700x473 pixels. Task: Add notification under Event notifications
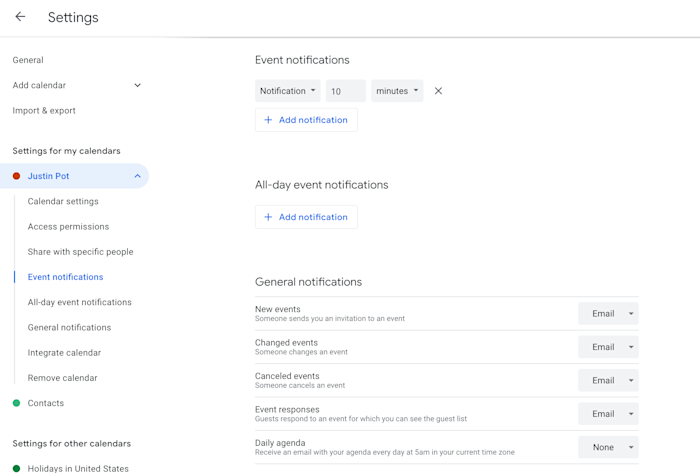click(306, 120)
